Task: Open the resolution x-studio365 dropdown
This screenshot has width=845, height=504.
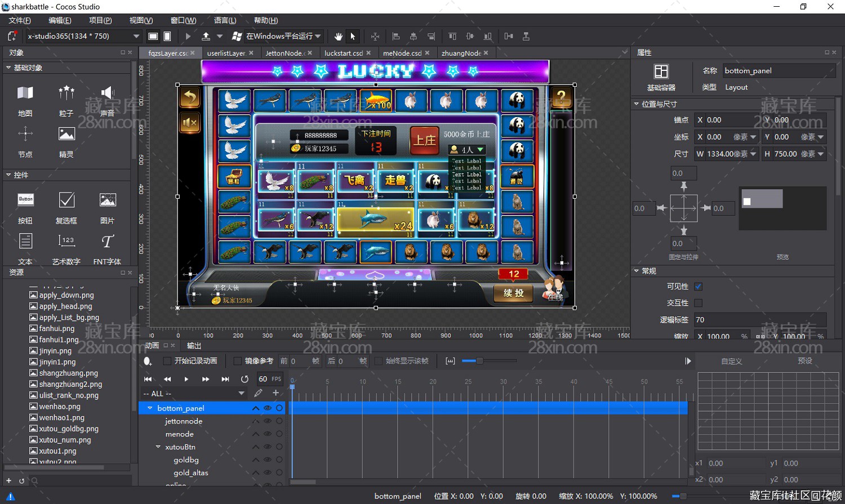Action: [x=83, y=36]
